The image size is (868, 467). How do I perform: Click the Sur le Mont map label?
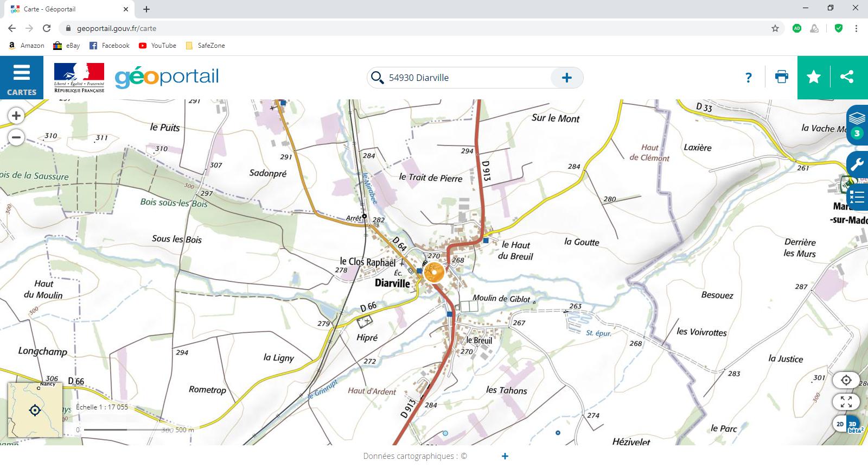(556, 118)
